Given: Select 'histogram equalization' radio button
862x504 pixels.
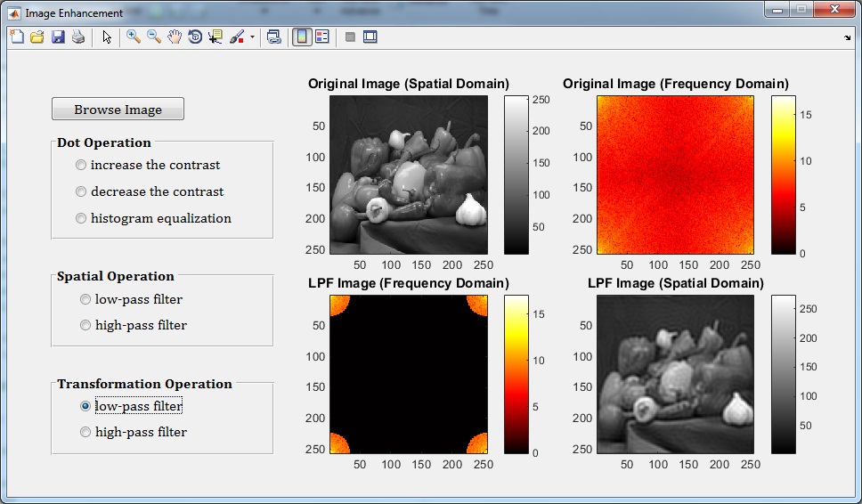Looking at the screenshot, I should click(82, 218).
